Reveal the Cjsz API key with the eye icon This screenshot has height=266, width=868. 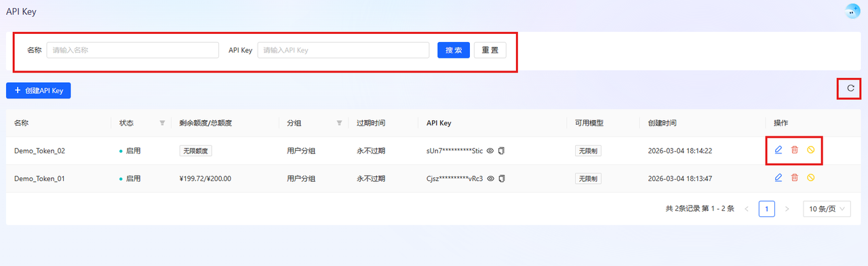[x=490, y=178]
